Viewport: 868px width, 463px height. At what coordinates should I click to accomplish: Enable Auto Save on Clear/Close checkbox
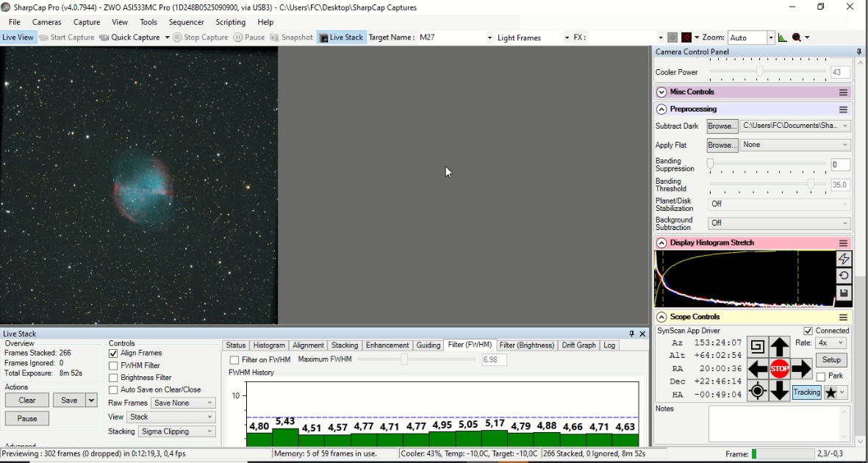coord(113,390)
